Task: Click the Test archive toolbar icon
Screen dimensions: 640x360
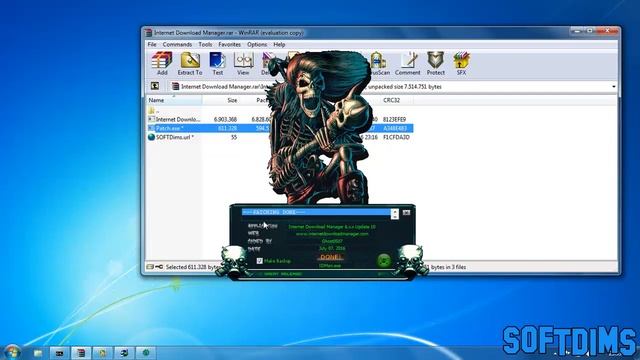Action: (x=218, y=63)
